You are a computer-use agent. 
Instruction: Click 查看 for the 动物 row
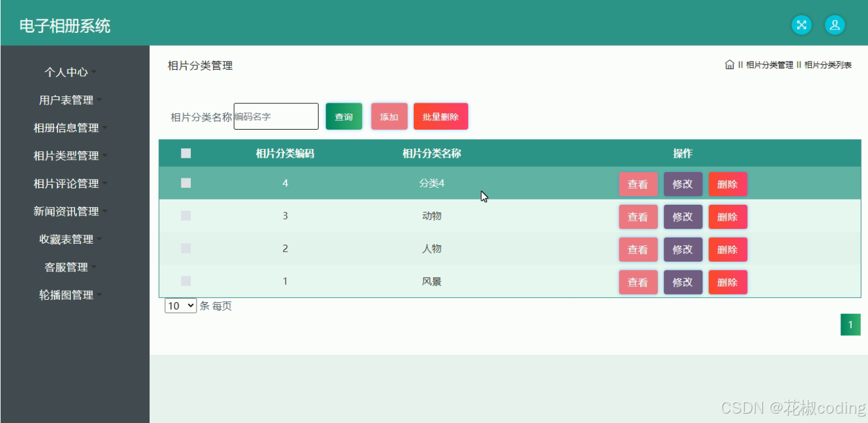[638, 217]
